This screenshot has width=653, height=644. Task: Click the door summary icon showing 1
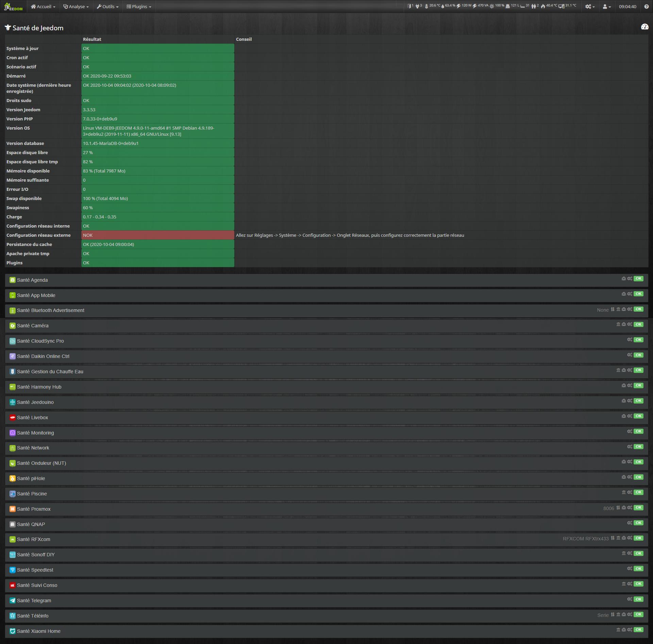[x=411, y=6]
